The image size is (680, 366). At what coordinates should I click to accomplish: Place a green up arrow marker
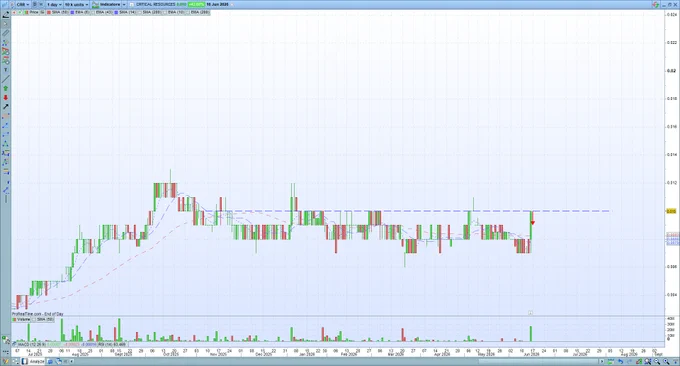point(6,88)
